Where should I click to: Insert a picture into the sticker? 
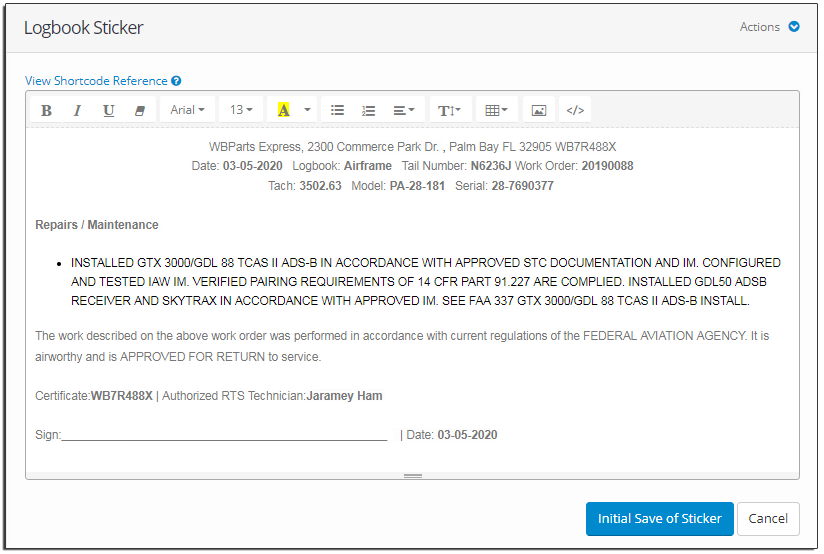(539, 110)
